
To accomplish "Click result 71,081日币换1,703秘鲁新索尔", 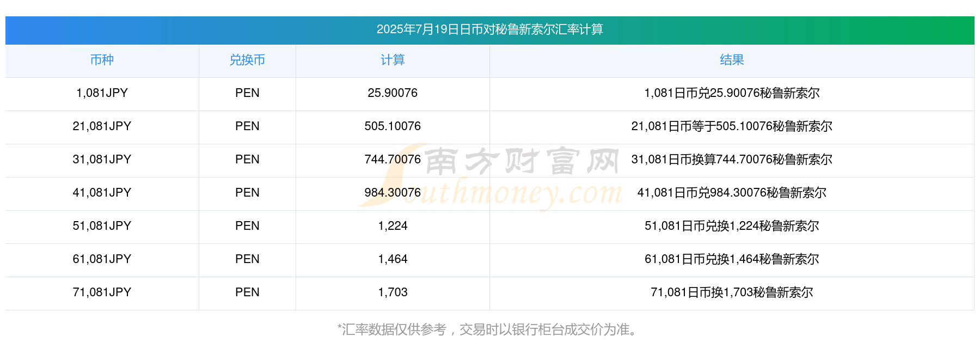I will [x=732, y=292].
